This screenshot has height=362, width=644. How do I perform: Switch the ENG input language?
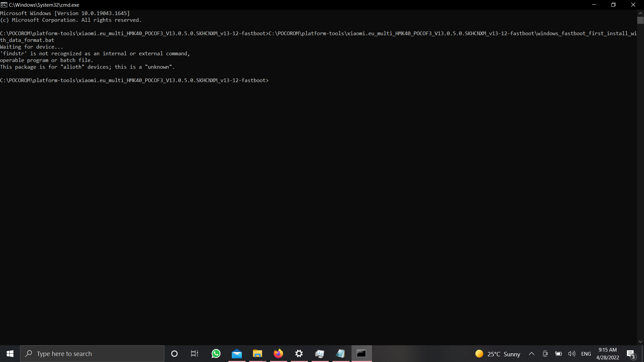pos(586,354)
